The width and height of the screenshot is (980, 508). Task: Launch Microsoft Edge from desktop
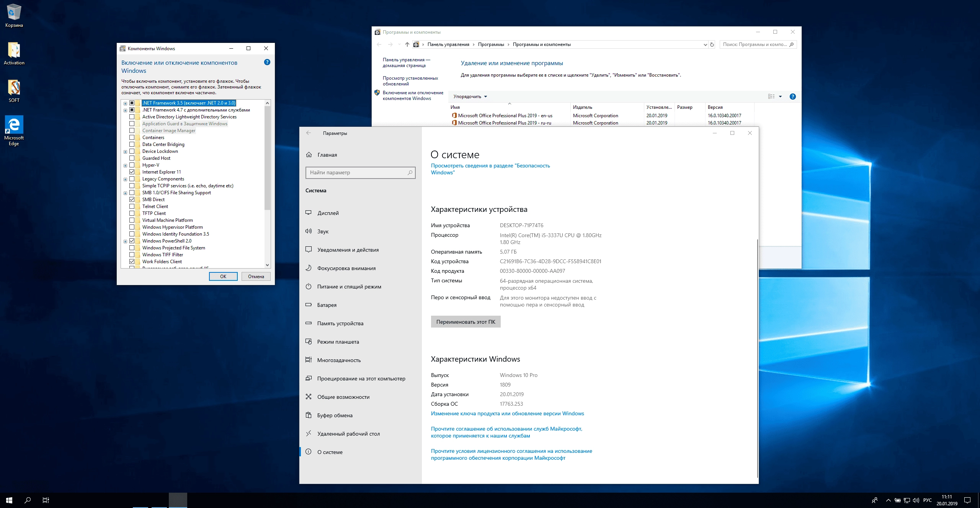14,131
